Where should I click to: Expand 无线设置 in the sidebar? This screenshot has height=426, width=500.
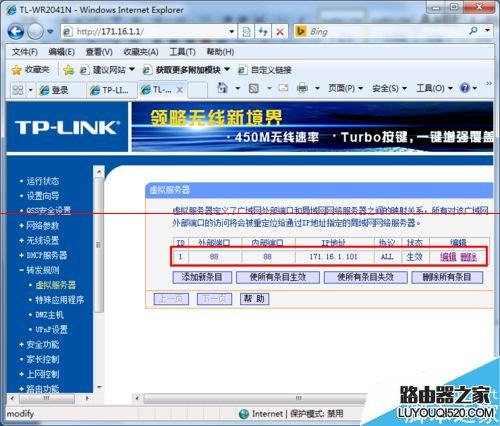(x=43, y=240)
